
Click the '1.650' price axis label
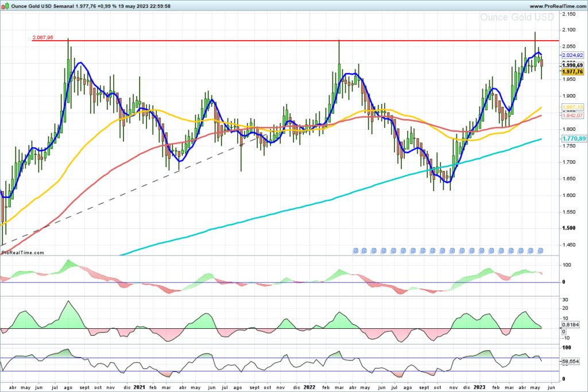pos(569,178)
